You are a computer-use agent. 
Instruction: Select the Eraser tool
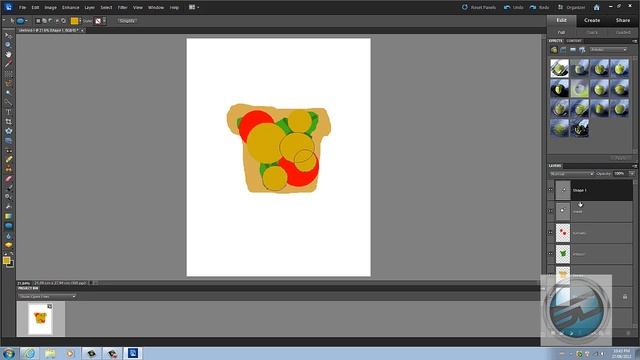(x=8, y=179)
